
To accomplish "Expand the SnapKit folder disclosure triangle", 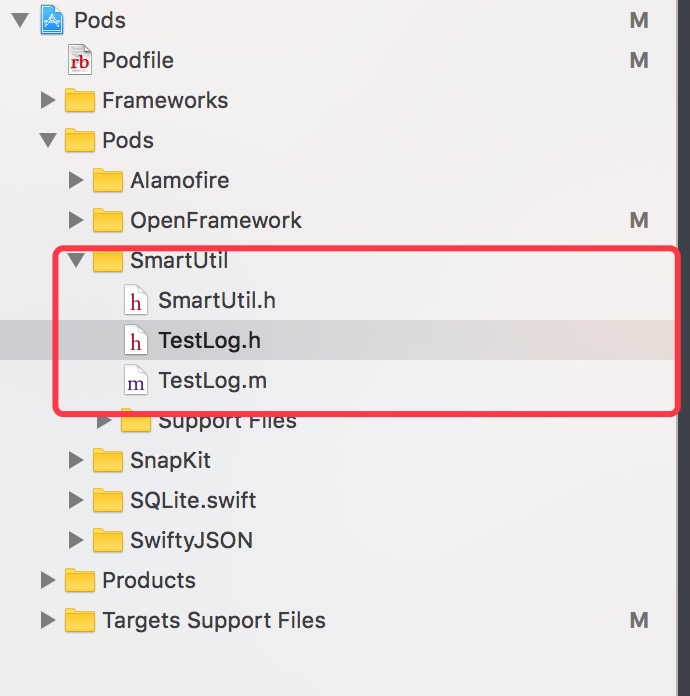I will coord(76,460).
